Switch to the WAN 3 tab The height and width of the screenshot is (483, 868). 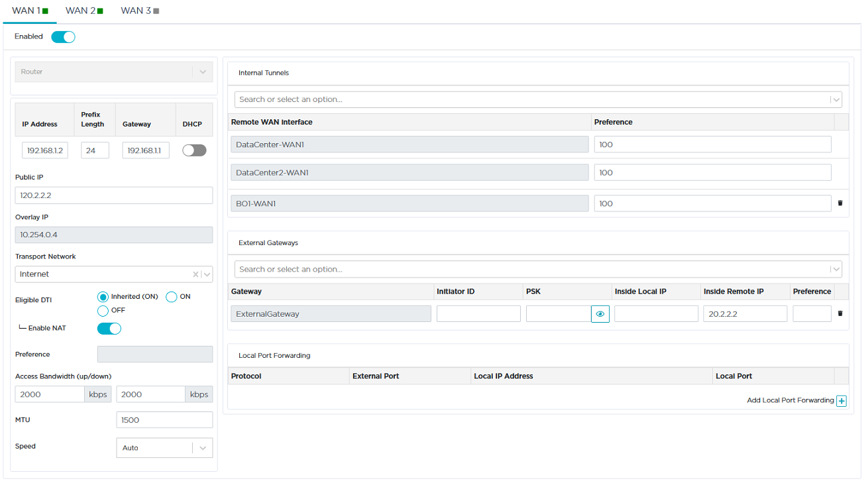click(139, 11)
